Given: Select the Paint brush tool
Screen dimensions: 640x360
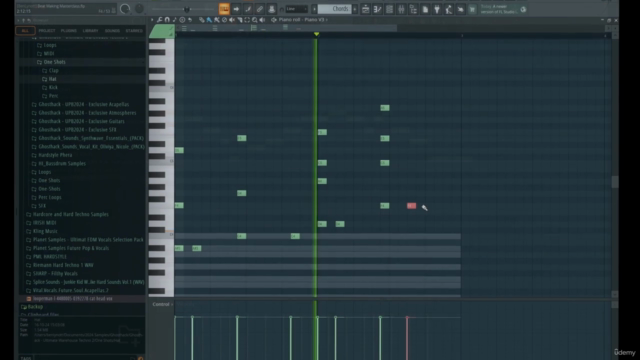Looking at the screenshot, I should tap(209, 20).
